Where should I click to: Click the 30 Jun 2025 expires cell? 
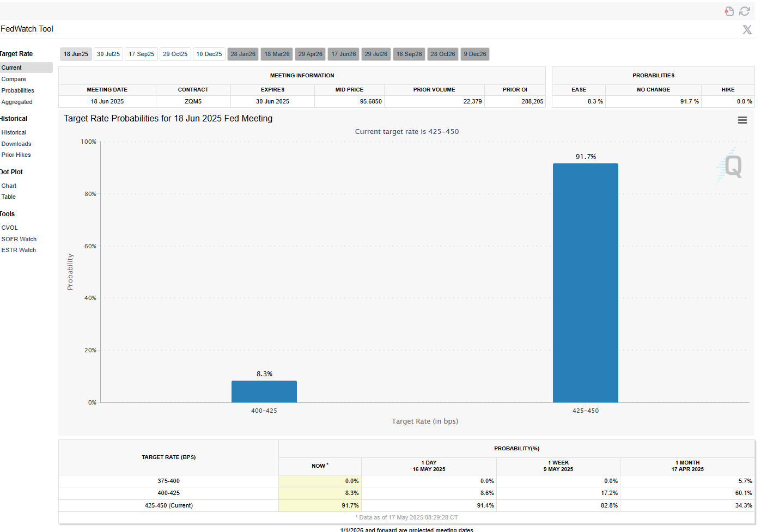pyautogui.click(x=272, y=101)
